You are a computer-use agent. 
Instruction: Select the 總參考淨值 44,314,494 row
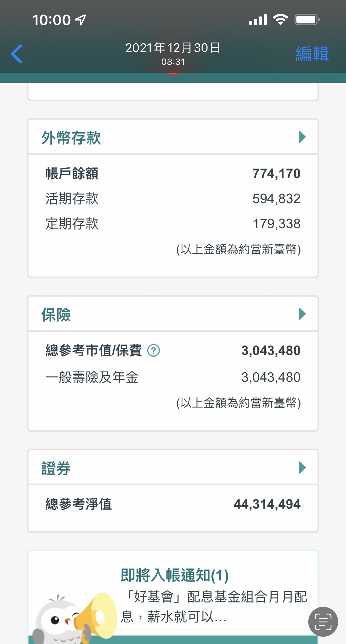(x=172, y=504)
